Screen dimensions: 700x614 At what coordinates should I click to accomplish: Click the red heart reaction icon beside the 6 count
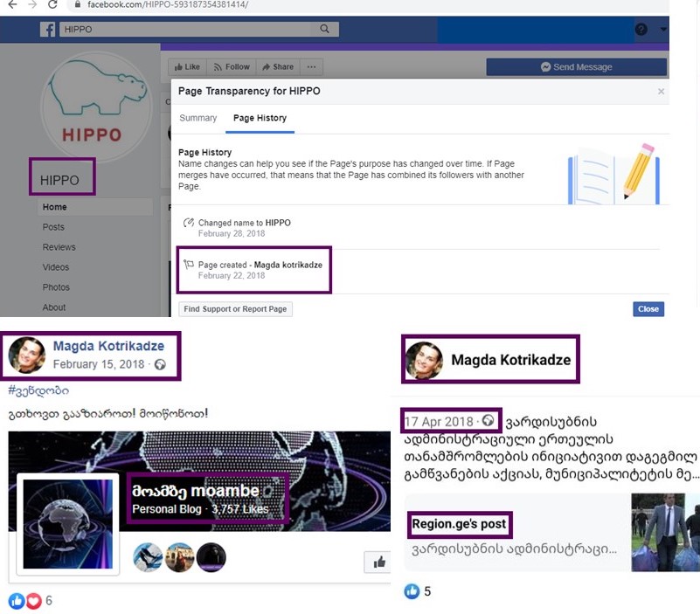pyautogui.click(x=33, y=601)
